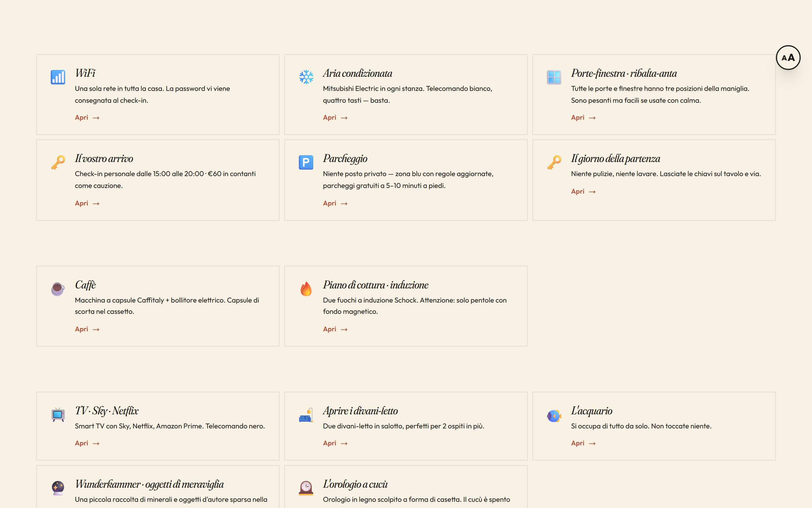Image resolution: width=812 pixels, height=508 pixels.
Task: Click the L'acquario heading
Action: 592,411
